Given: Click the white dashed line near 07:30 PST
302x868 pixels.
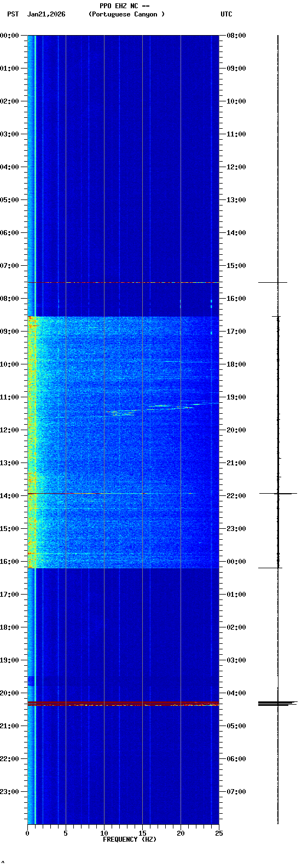Looking at the screenshot, I should pos(123,282).
